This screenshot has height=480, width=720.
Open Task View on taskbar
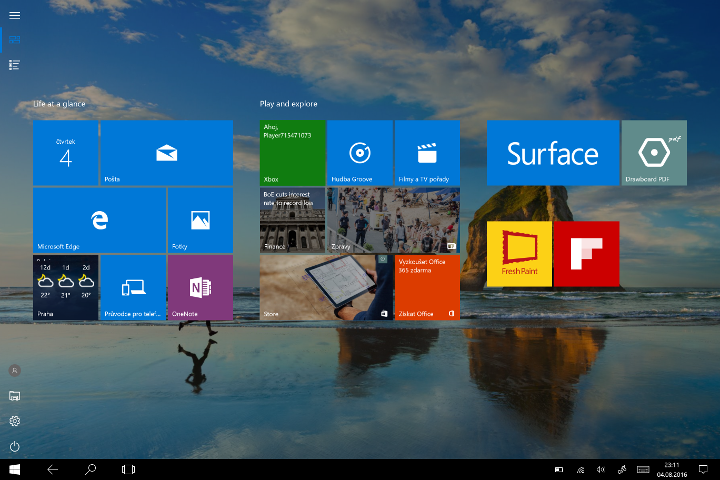click(x=128, y=469)
